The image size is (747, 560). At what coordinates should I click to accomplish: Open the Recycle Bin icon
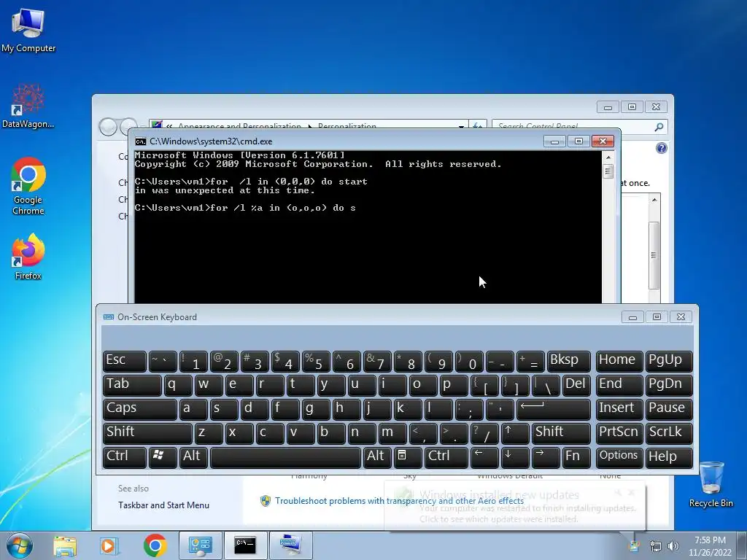click(x=711, y=484)
